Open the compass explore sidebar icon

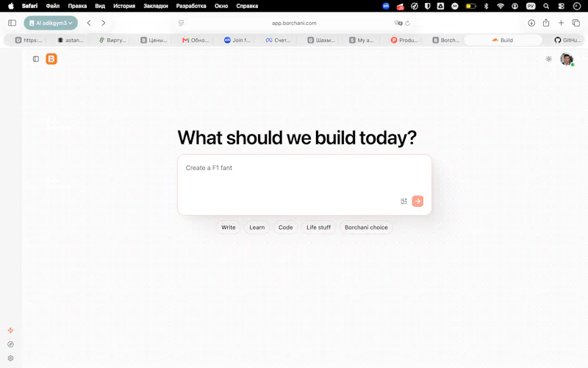(x=10, y=344)
